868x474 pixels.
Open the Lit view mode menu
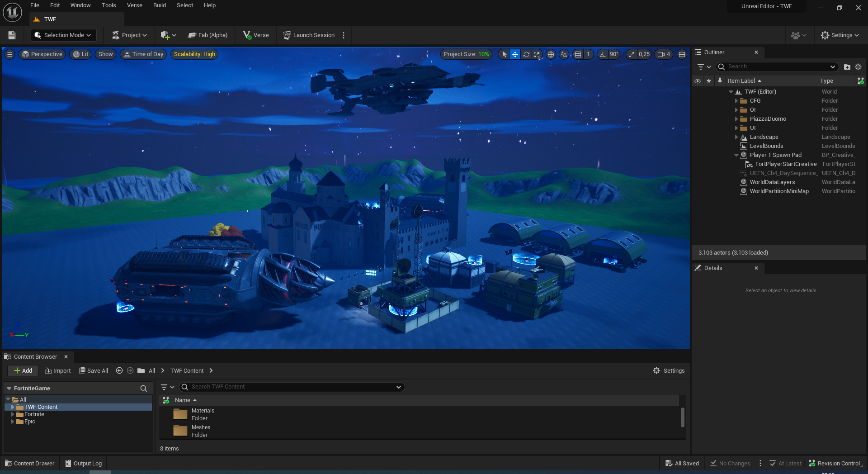[80, 54]
